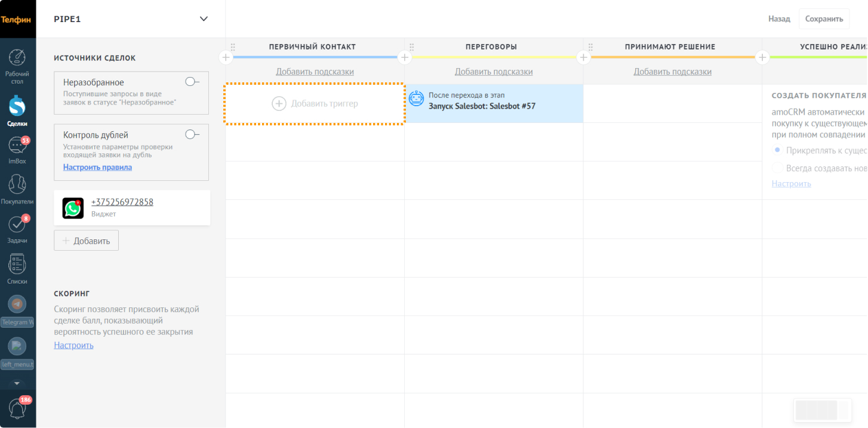Click the WhatsApp widget icon
The width and height of the screenshot is (868, 428).
pos(73,208)
